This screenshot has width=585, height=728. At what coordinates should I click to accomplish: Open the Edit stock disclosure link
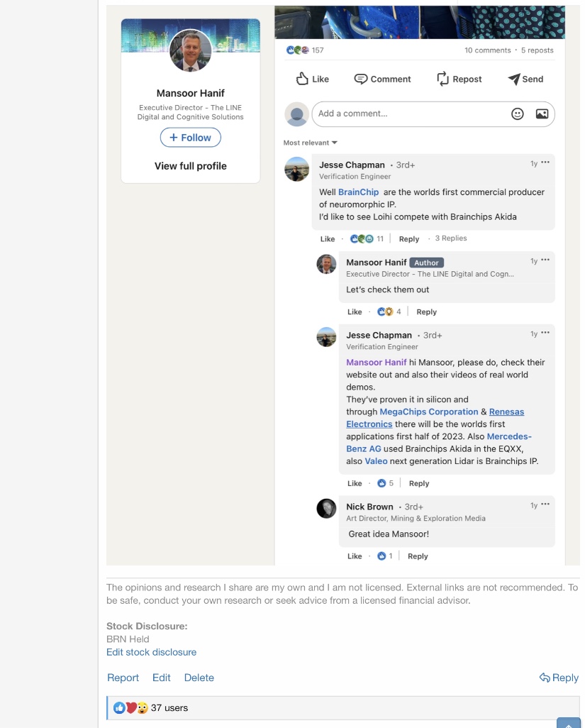pyautogui.click(x=151, y=652)
